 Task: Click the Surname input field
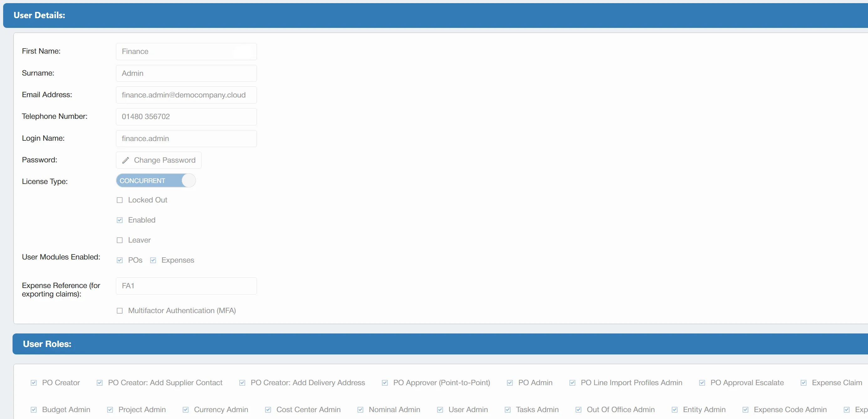(186, 73)
